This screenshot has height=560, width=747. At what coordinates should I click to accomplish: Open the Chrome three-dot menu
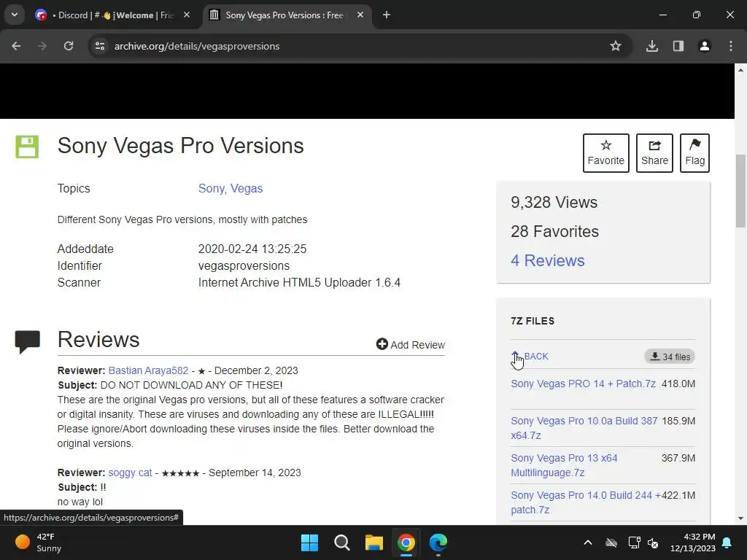731,46
